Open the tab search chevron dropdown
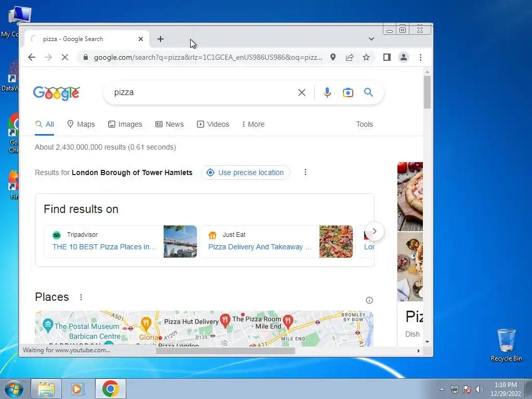 pos(371,39)
